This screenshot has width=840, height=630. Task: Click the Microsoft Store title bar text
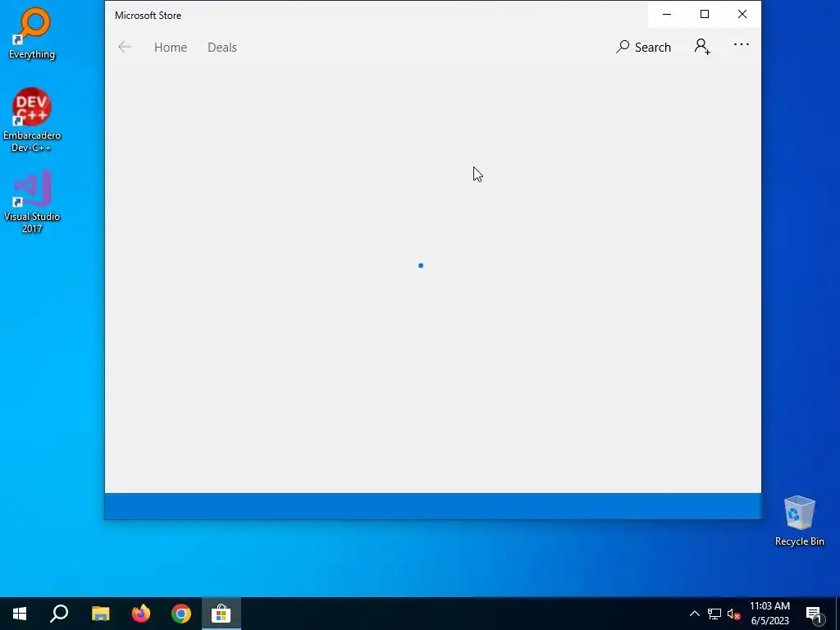pos(148,16)
